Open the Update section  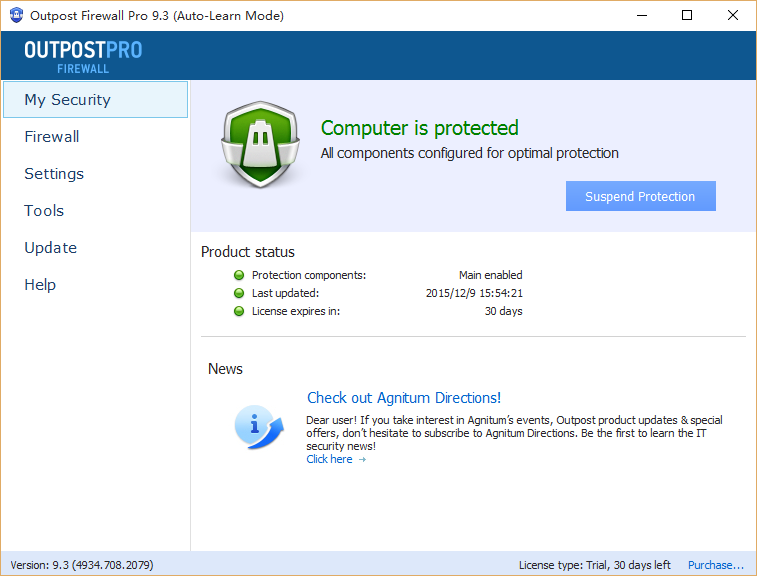(x=50, y=248)
